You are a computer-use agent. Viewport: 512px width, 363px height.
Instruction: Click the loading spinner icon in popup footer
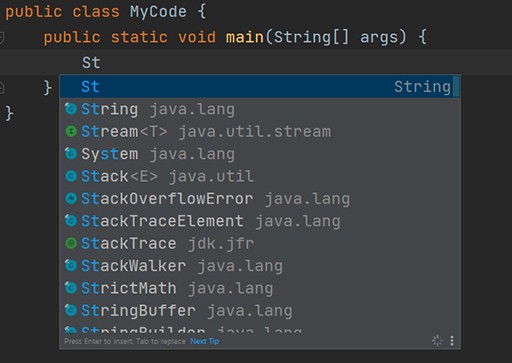[437, 341]
